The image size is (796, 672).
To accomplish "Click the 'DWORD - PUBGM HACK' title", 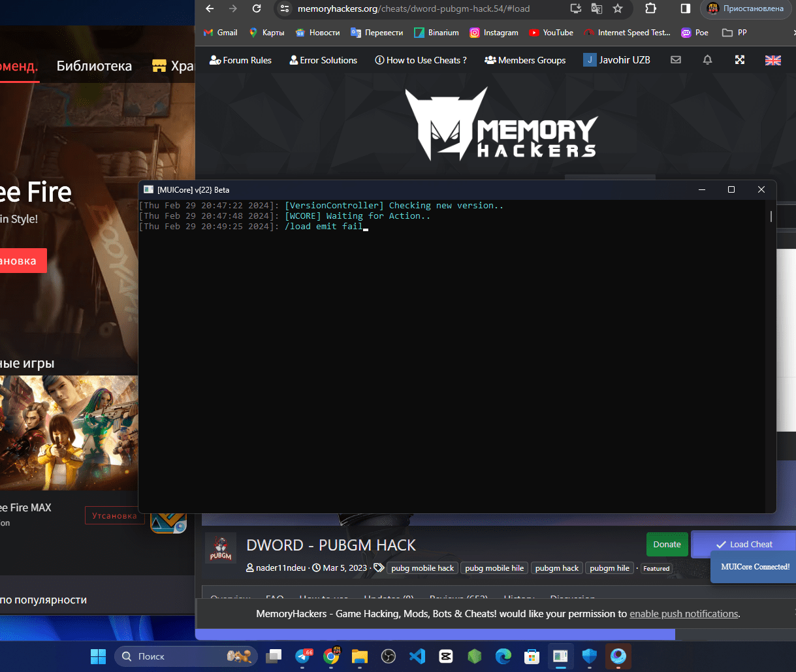I will [331, 545].
